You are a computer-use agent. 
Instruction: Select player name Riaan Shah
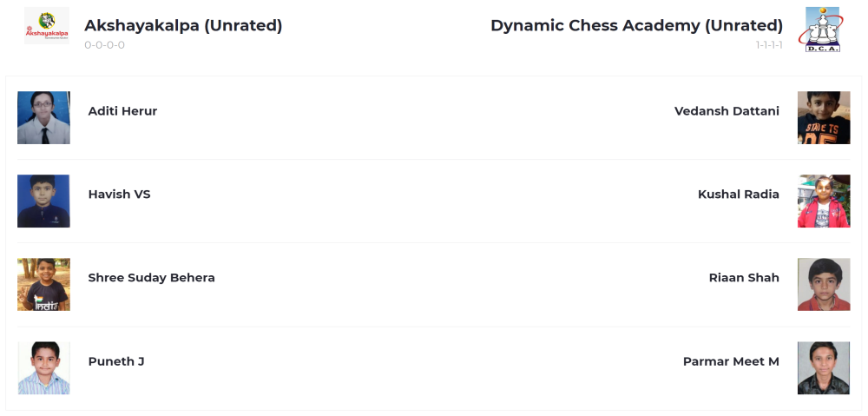744,278
